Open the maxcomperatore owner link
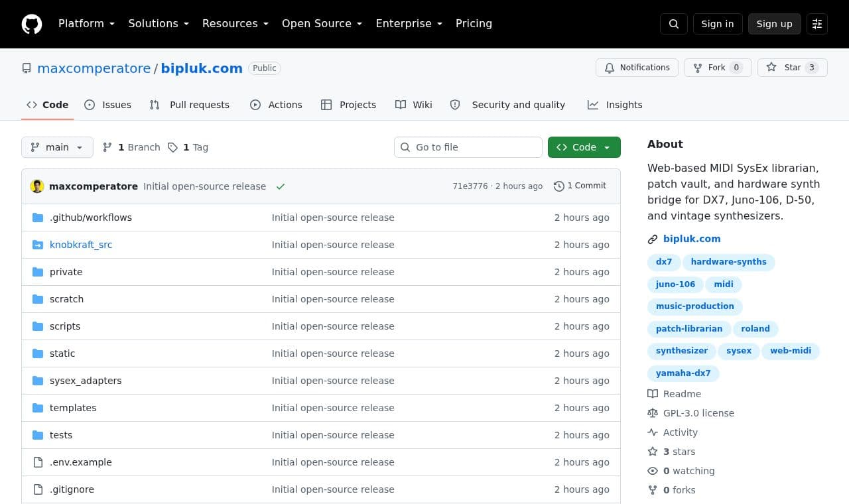The image size is (849, 504). pyautogui.click(x=94, y=68)
